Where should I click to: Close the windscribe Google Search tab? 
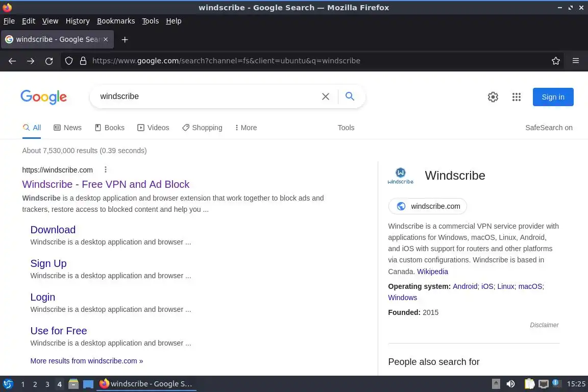(x=106, y=39)
